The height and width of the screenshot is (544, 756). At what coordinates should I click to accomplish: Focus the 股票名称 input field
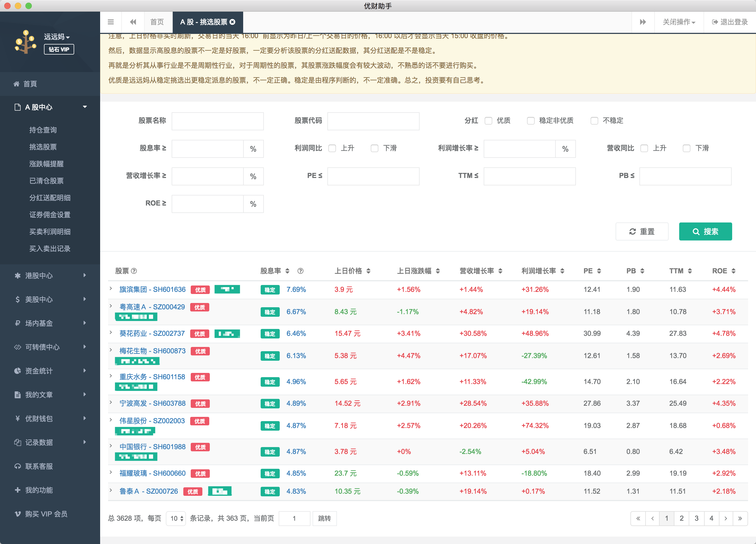click(x=218, y=121)
